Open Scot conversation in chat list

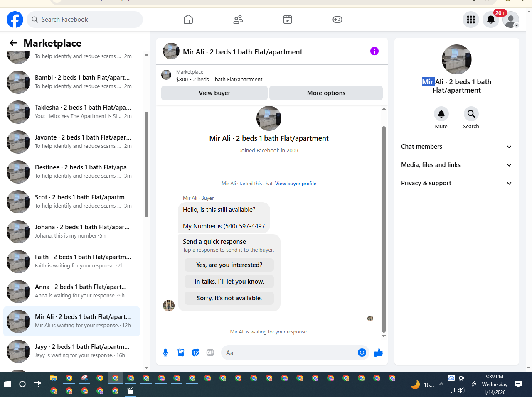(71, 202)
